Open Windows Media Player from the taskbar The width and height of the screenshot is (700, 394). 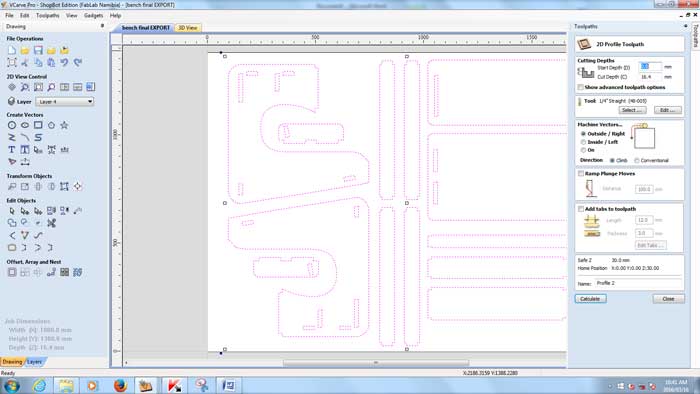93,385
